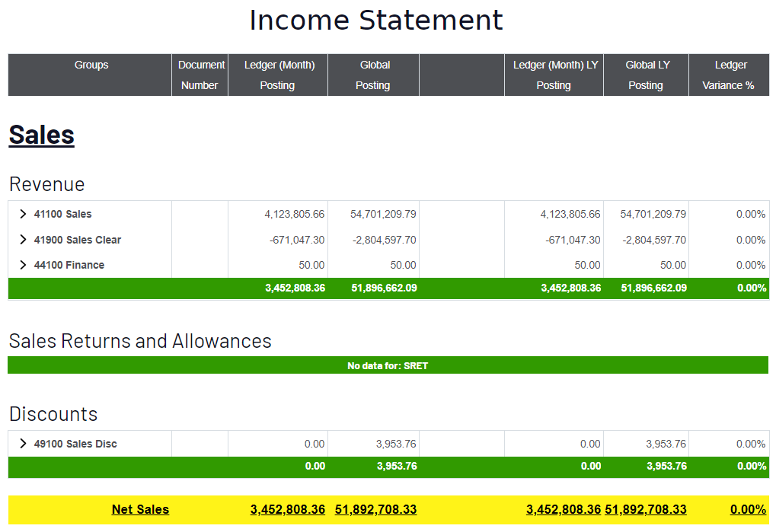Screen dimensions: 776x532
Task: Click 4,123,805.66 in Ledger (Month) LY column
Action: coord(570,214)
